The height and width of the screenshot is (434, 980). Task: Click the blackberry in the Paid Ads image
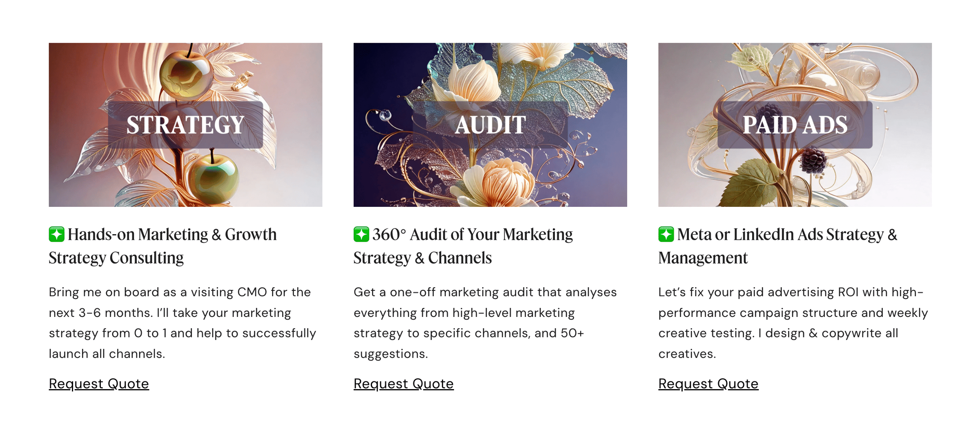pos(813,160)
